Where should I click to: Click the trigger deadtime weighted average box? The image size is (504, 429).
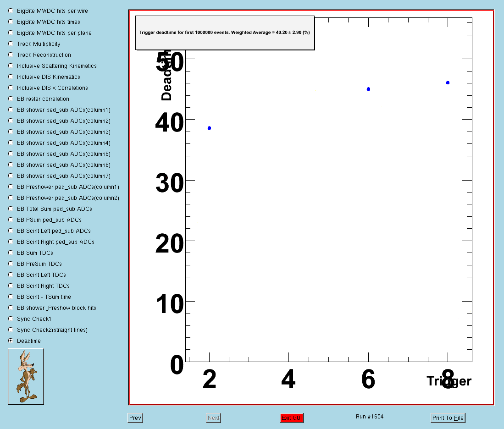pos(225,33)
